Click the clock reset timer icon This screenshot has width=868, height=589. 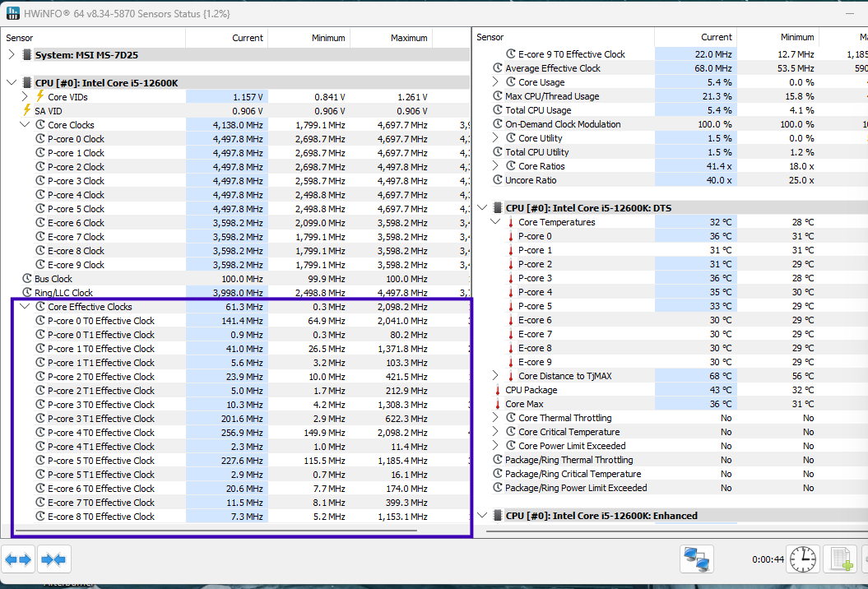coord(803,559)
